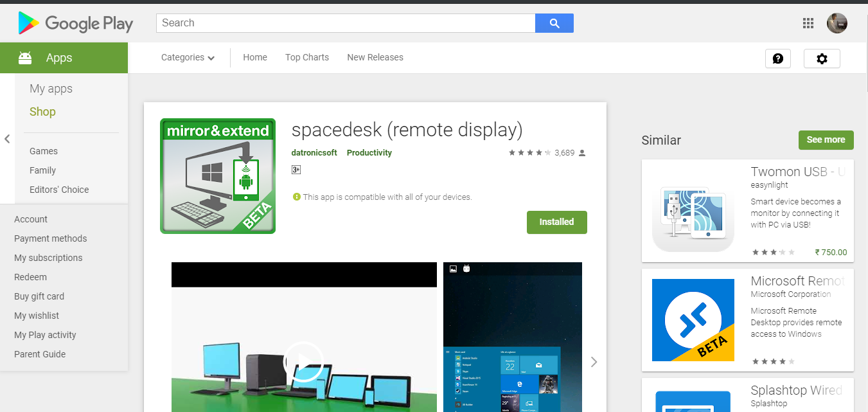Viewport: 868px width, 412px height.
Task: Click the 3+ content rating badge
Action: click(x=296, y=170)
